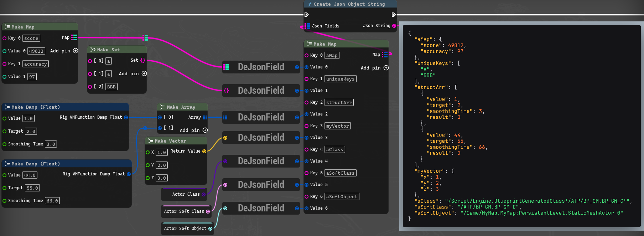Click the "uniqueKeys" line in the JSON output
This screenshot has width=644, height=236.
point(437,63)
